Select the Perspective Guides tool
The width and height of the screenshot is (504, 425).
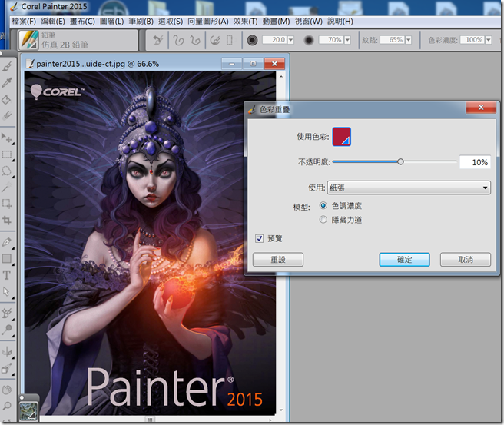coord(7,368)
